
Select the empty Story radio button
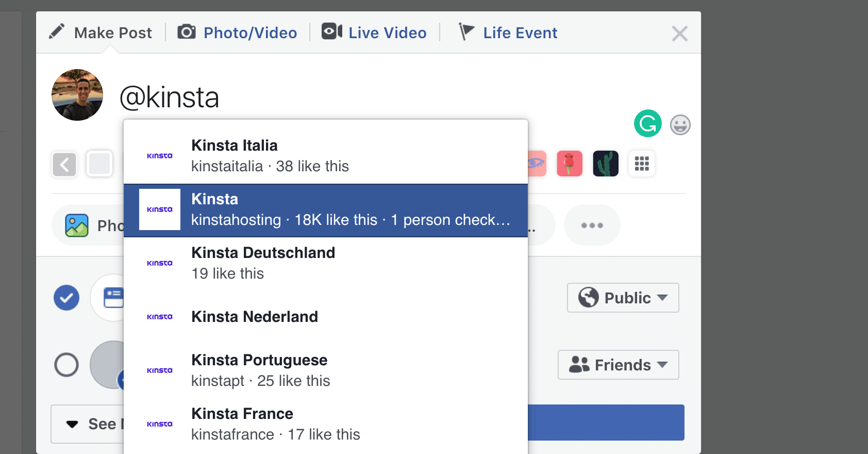click(x=66, y=365)
